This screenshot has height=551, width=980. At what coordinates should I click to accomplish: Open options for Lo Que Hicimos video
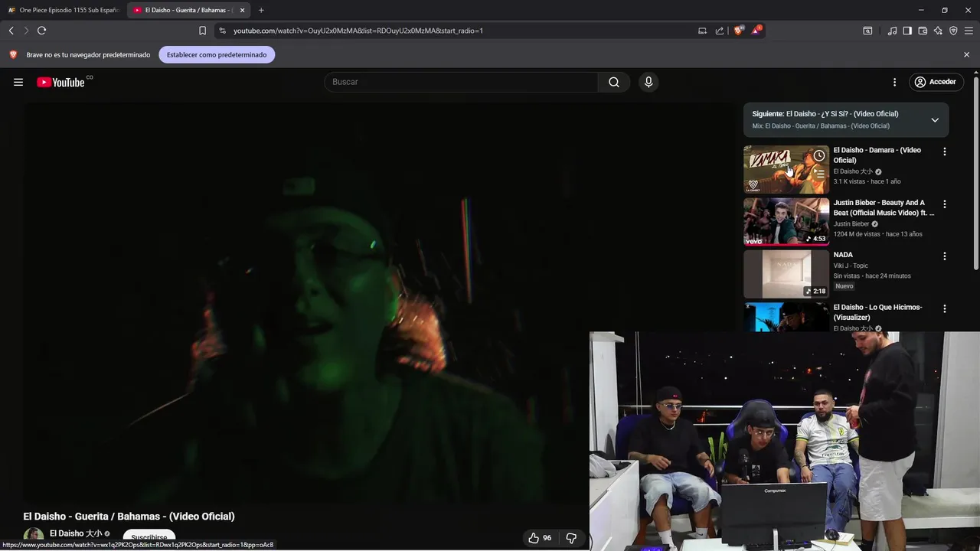coord(945,308)
